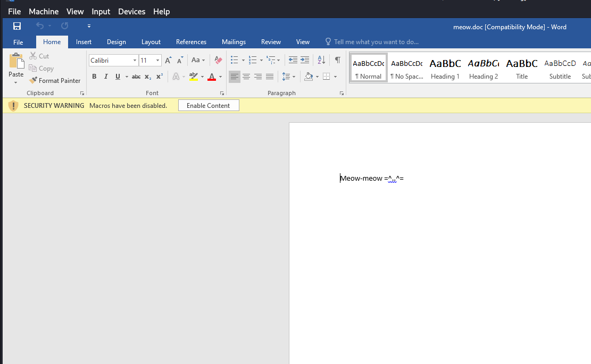
Task: Click the Redo/Repeat arrow icon
Action: (64, 26)
